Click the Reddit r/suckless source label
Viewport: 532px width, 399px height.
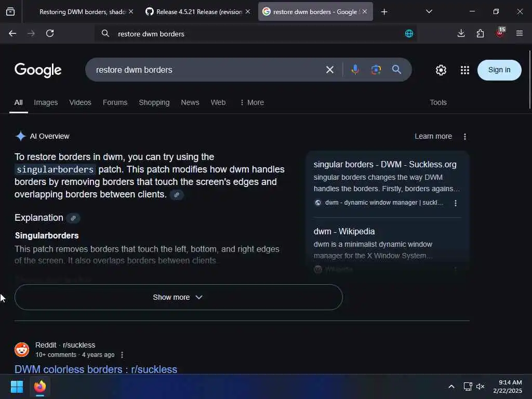65,345
